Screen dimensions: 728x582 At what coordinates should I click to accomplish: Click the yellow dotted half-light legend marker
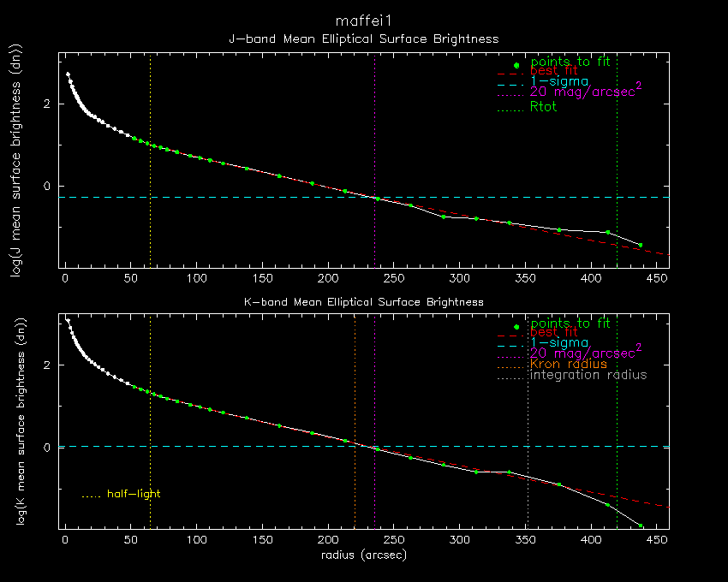91,495
